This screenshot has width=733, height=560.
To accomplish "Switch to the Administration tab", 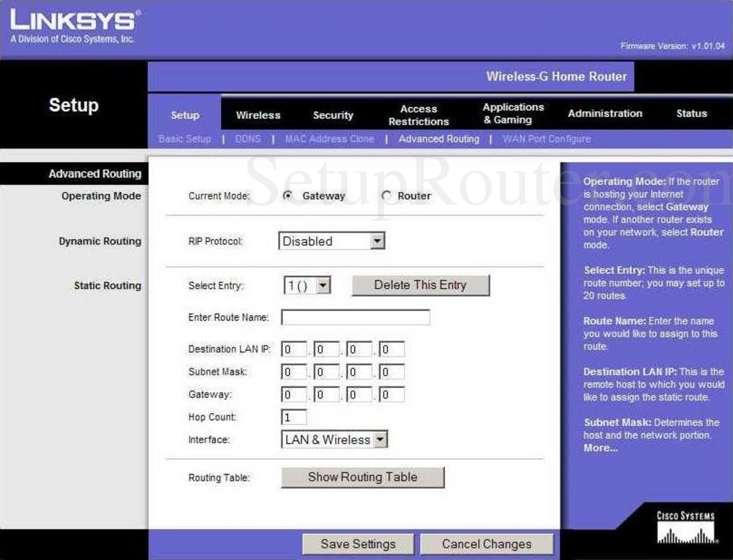I will 605,113.
